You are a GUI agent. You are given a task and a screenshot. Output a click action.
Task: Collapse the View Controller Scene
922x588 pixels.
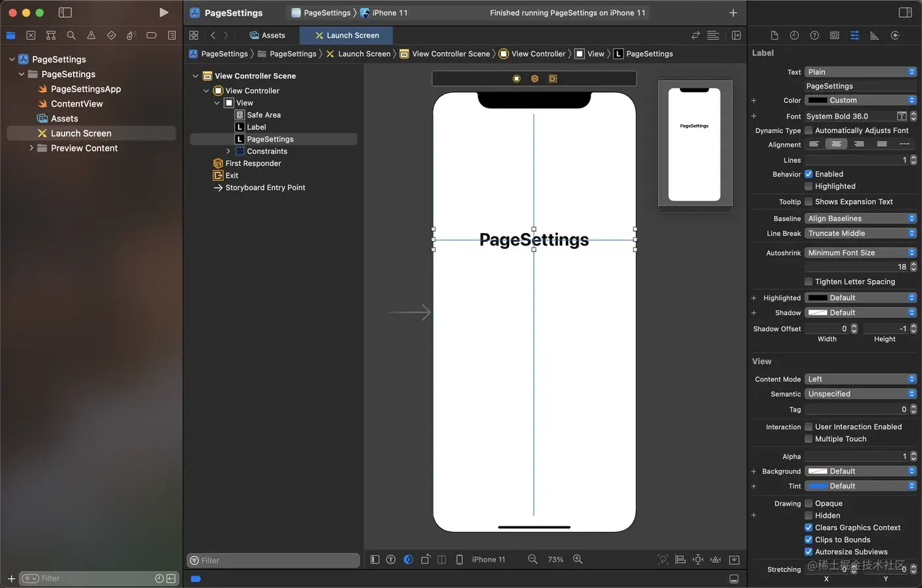[x=195, y=76]
